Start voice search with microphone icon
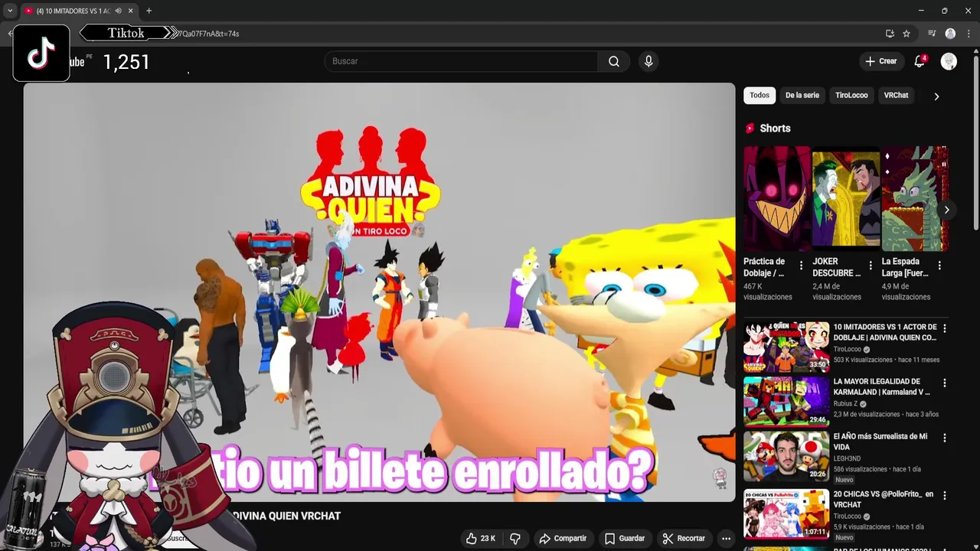The image size is (980, 551). [648, 61]
